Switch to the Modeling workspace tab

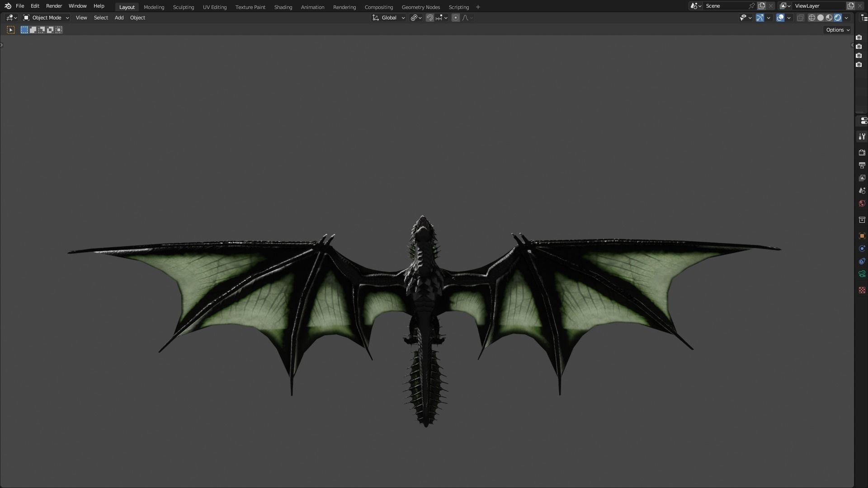(x=154, y=7)
